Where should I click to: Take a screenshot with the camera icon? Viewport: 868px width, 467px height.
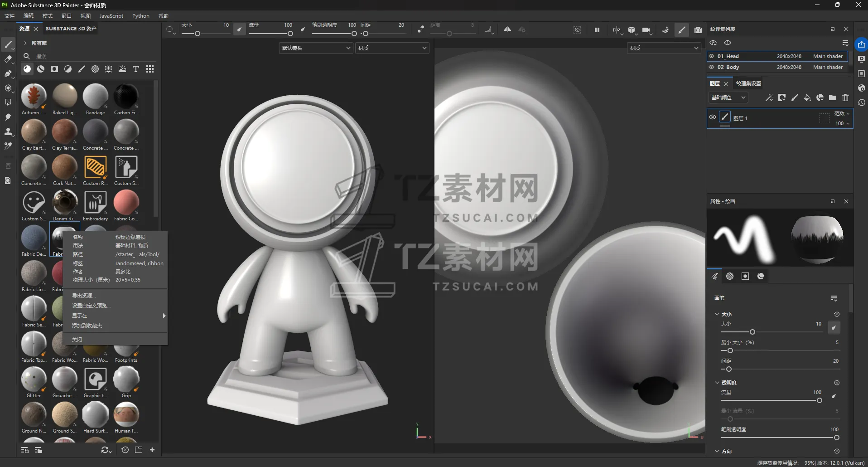698,30
